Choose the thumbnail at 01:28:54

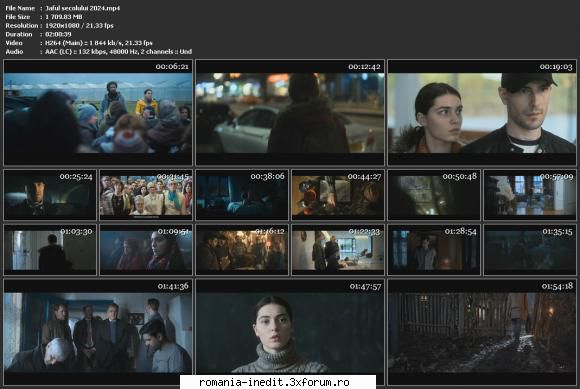point(434,250)
